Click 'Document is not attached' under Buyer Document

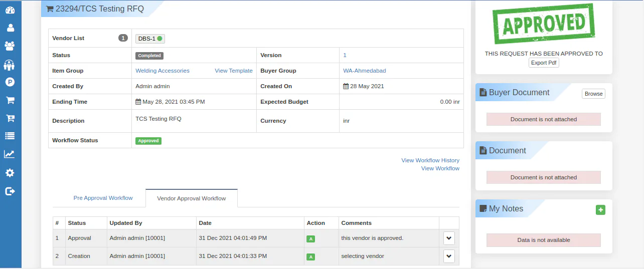point(544,119)
